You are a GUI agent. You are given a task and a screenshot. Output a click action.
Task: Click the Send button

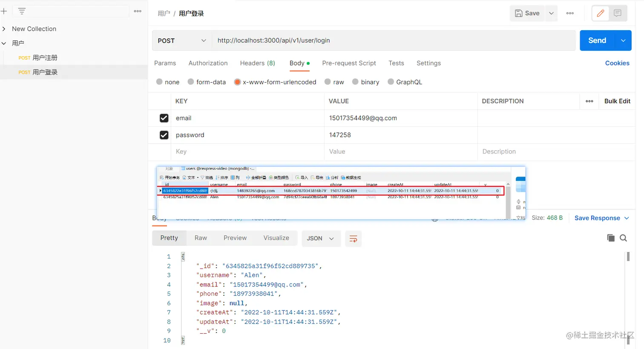(x=597, y=40)
